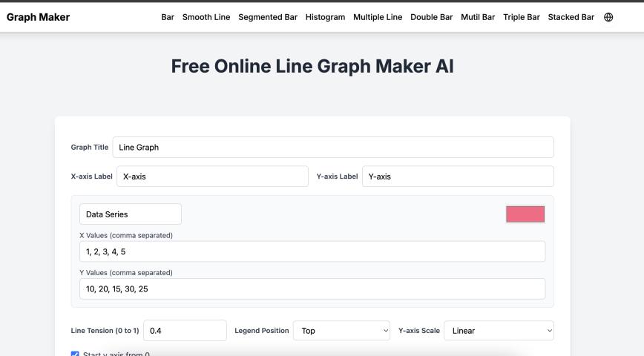Click the globe language icon

pos(608,17)
